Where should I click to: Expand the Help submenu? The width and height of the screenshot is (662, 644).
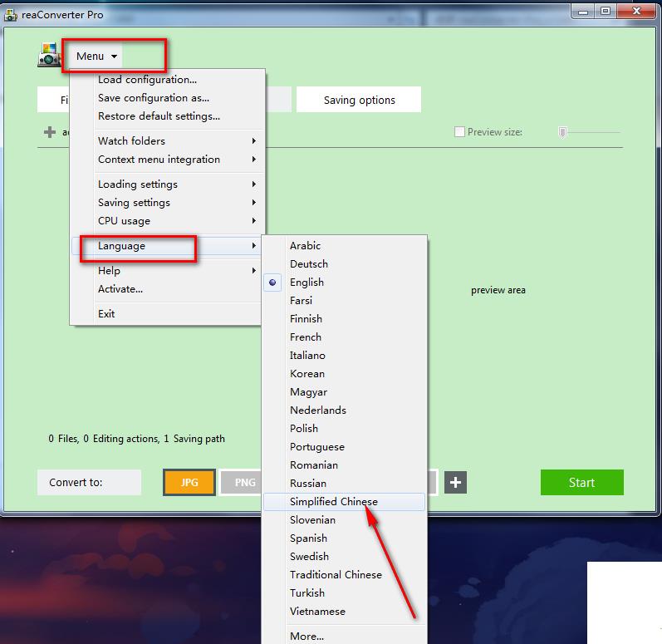pyautogui.click(x=167, y=271)
